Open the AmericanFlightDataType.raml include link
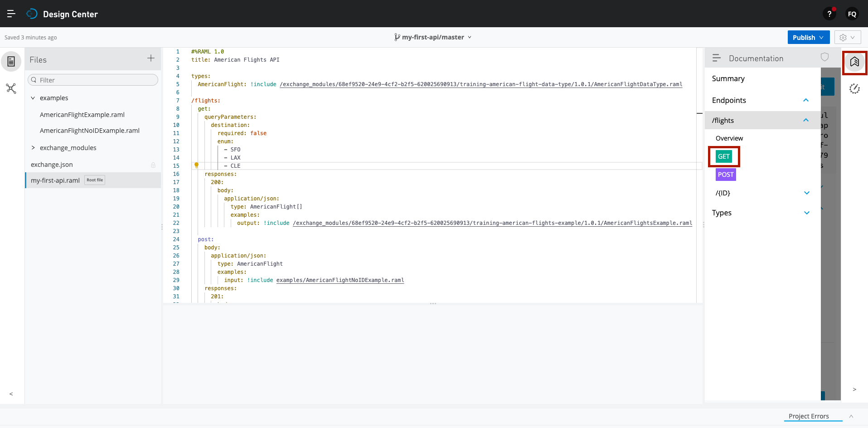 pos(481,84)
